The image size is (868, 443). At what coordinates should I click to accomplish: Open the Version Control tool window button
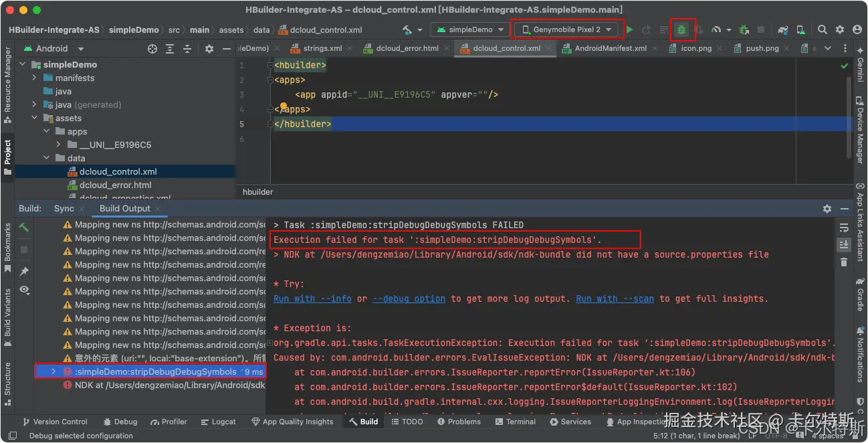(54, 422)
